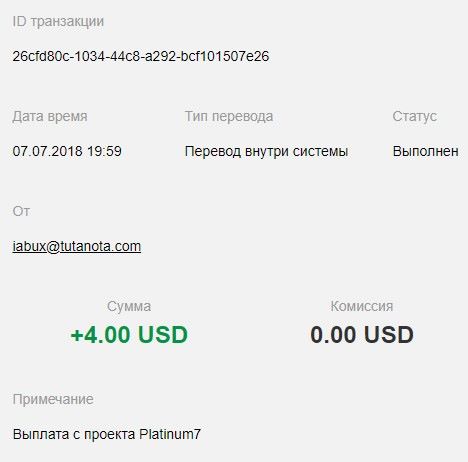Viewport: 468px width, 462px height.
Task: Select the Перевод внутри системы text
Action: [x=267, y=151]
